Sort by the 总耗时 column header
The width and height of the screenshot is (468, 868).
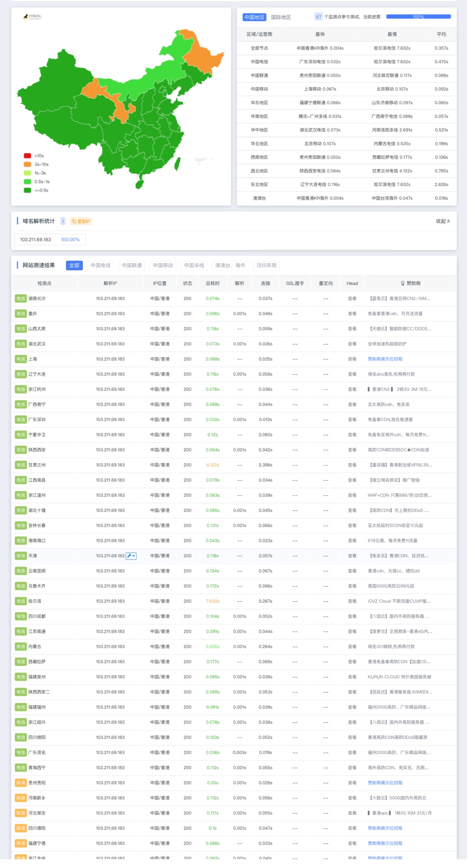[213, 283]
